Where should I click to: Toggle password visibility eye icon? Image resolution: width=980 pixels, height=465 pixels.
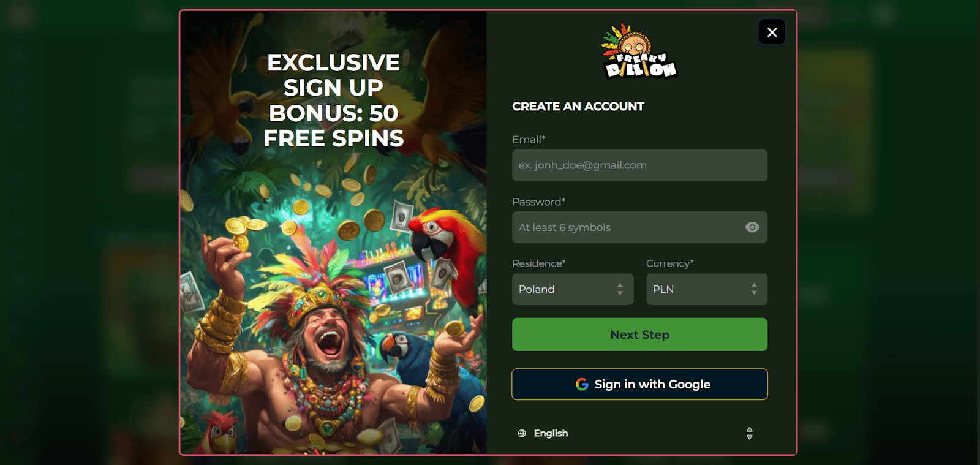(752, 227)
